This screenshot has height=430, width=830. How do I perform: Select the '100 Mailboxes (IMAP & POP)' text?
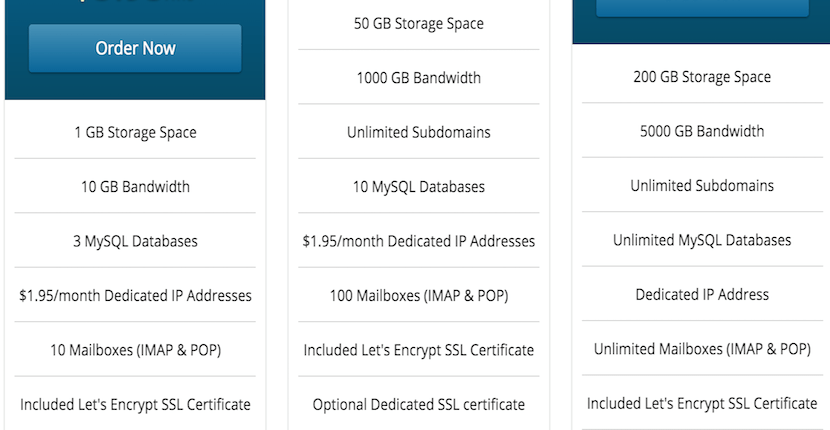(x=419, y=295)
